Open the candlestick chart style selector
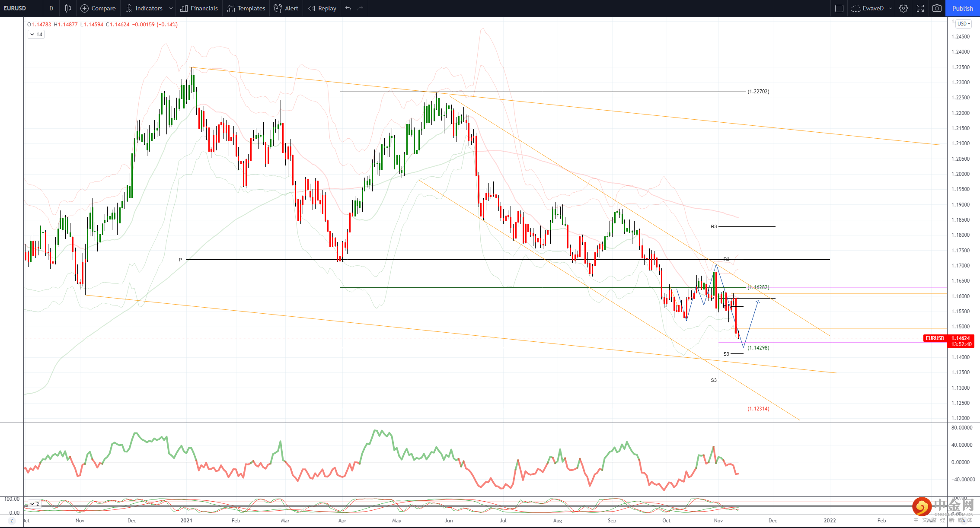 coord(68,8)
